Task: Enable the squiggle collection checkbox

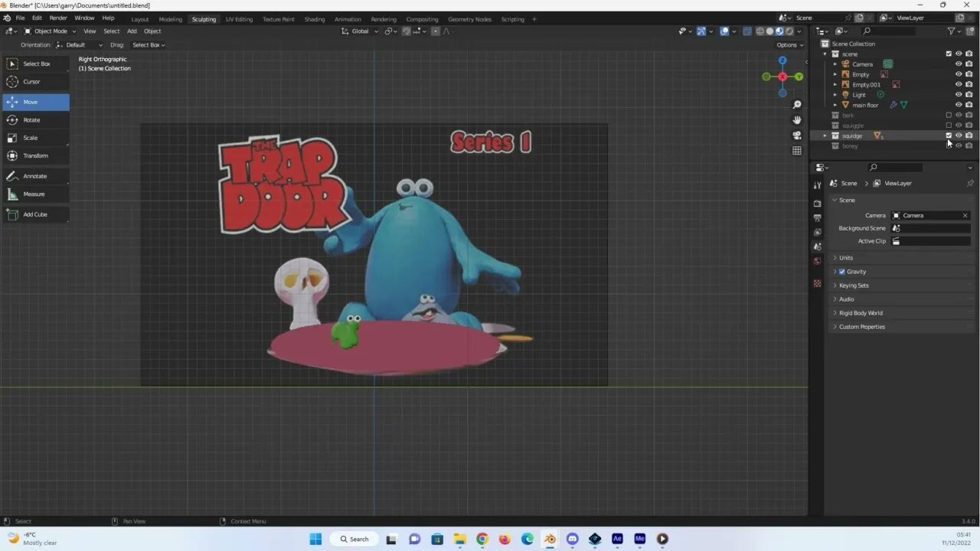Action: tap(949, 126)
